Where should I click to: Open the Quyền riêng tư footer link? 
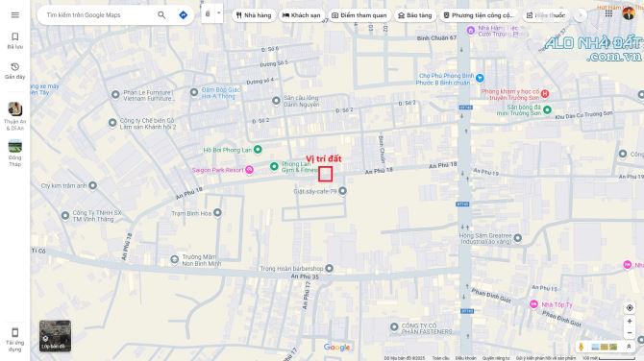click(496, 358)
